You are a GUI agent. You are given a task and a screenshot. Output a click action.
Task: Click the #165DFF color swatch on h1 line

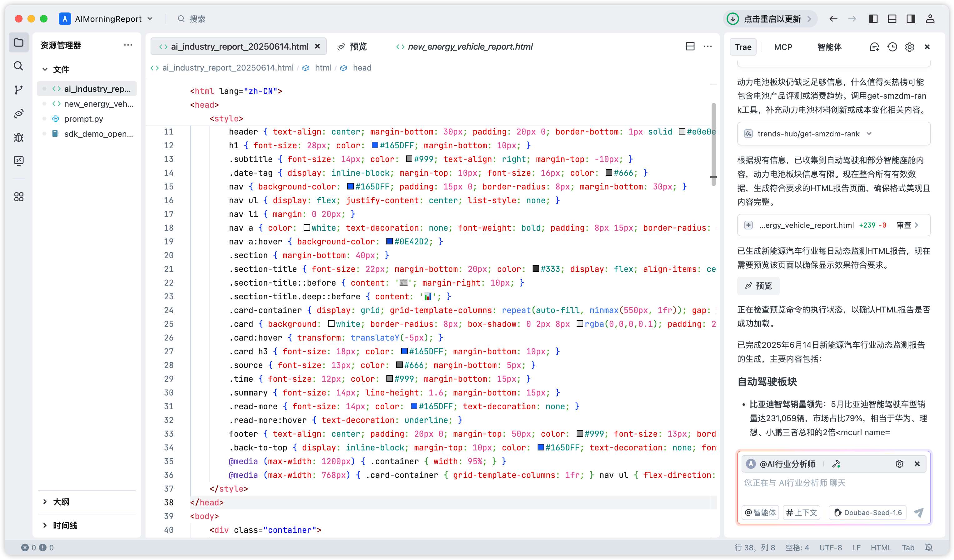tap(375, 145)
